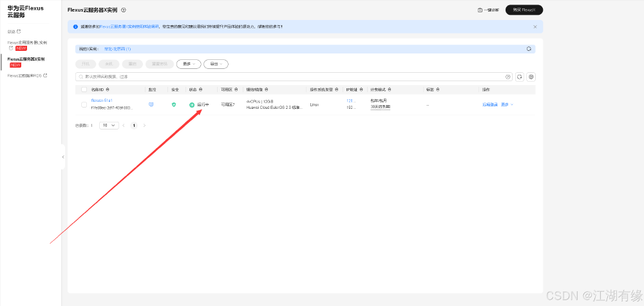Image resolution: width=644 pixels, height=306 pixels.
Task: Click the green running status icon
Action: 192,105
